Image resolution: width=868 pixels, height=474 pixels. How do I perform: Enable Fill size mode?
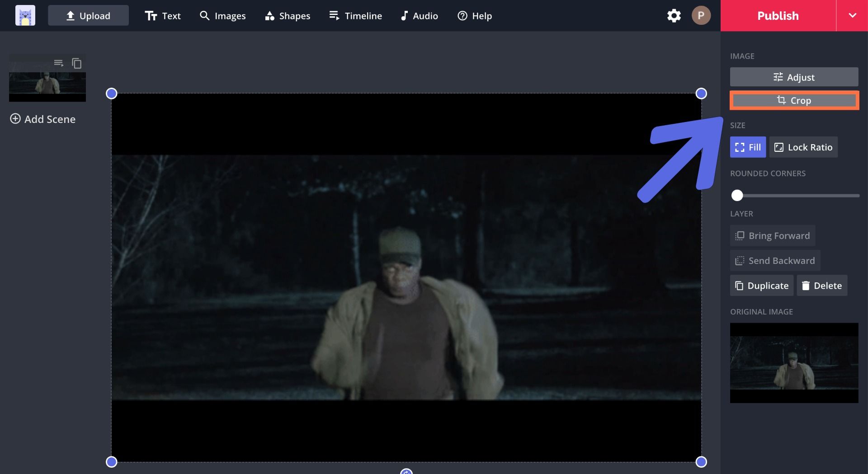click(x=748, y=147)
